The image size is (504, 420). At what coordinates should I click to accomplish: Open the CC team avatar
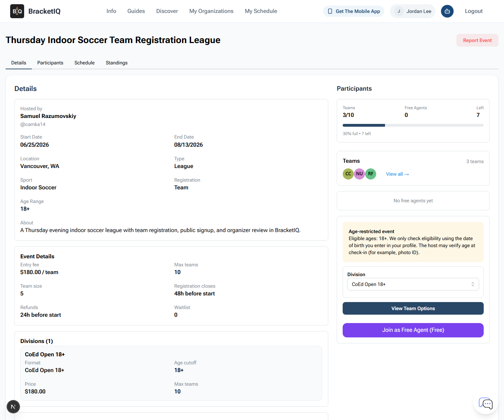point(348,174)
